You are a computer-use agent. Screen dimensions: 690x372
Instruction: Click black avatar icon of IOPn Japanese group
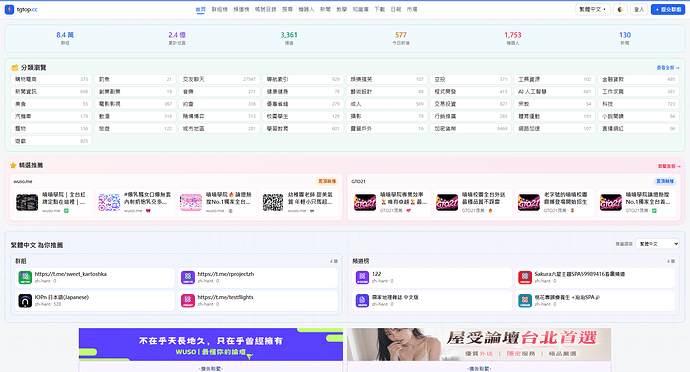(25, 301)
